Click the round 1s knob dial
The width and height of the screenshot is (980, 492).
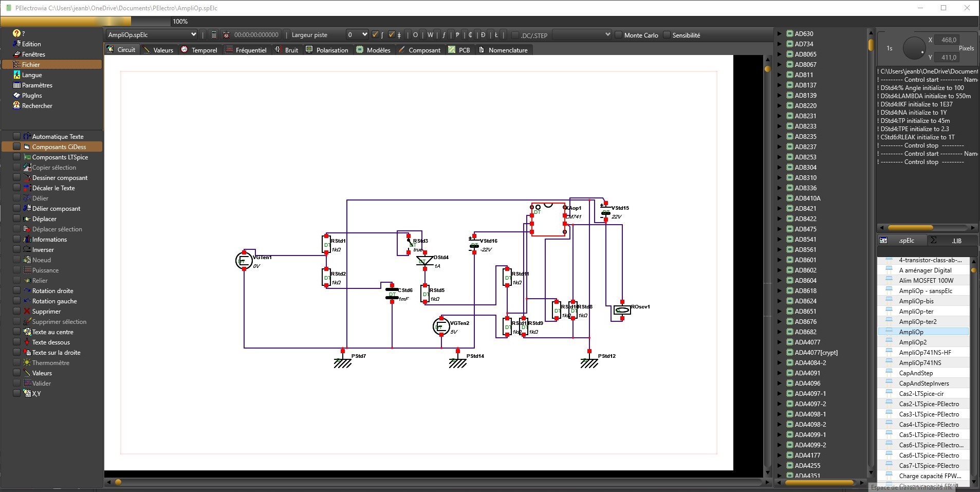tap(913, 48)
